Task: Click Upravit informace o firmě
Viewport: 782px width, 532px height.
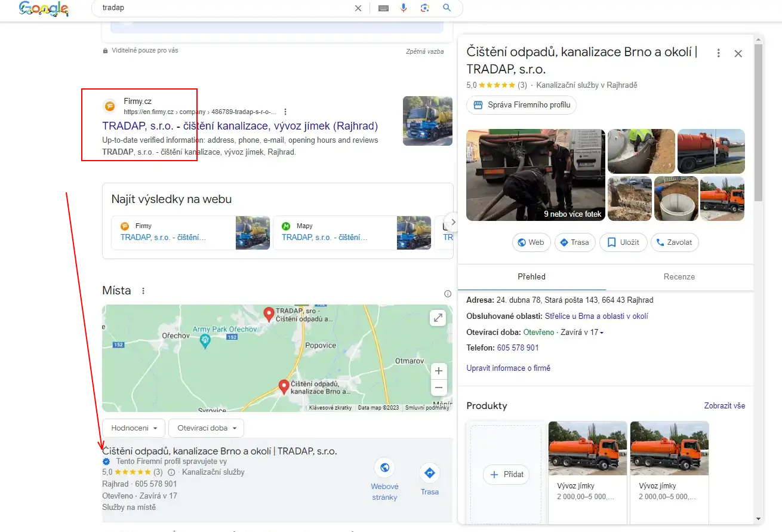Action: coord(509,368)
